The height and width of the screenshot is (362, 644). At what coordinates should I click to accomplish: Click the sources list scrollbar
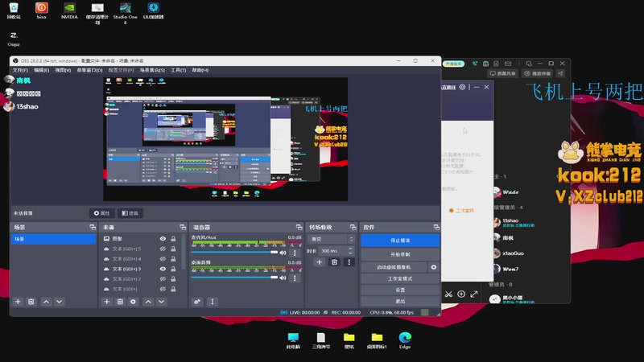(x=184, y=253)
